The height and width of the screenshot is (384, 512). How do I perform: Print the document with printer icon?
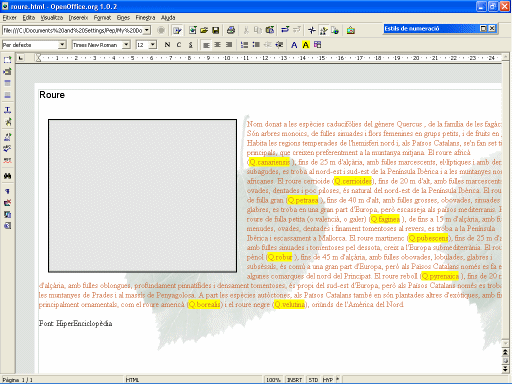pyautogui.click(x=231, y=30)
